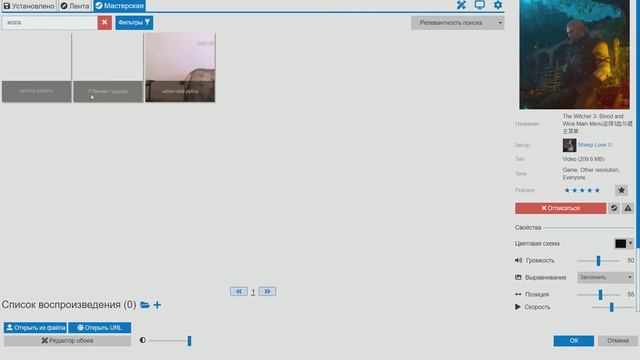Toggle the favorite star button

coord(621,190)
